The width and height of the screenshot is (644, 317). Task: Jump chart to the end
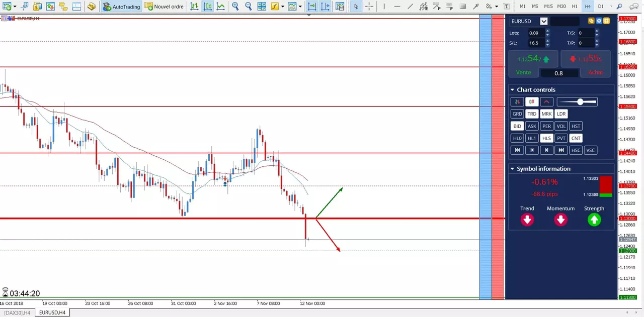(x=561, y=150)
